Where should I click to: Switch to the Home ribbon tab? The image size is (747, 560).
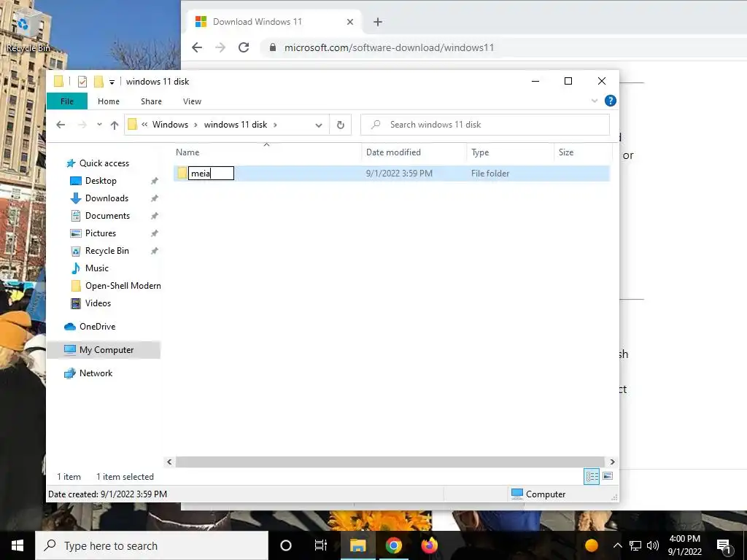coord(109,101)
